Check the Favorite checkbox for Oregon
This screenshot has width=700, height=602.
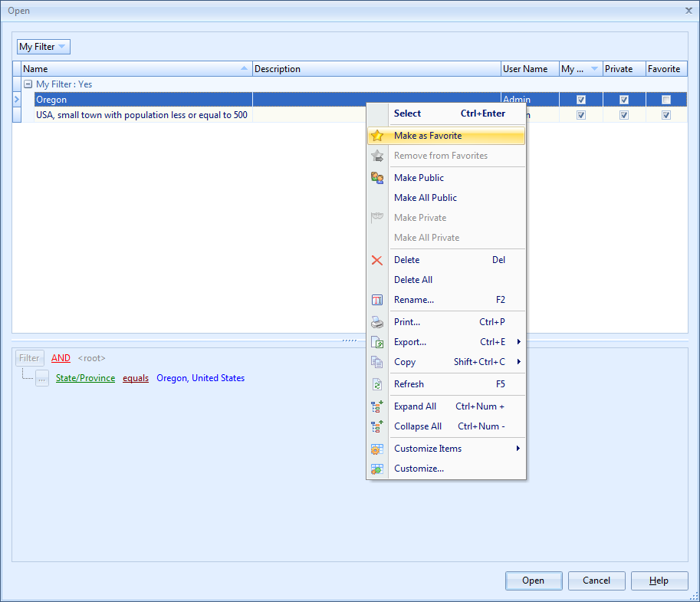[x=666, y=100]
